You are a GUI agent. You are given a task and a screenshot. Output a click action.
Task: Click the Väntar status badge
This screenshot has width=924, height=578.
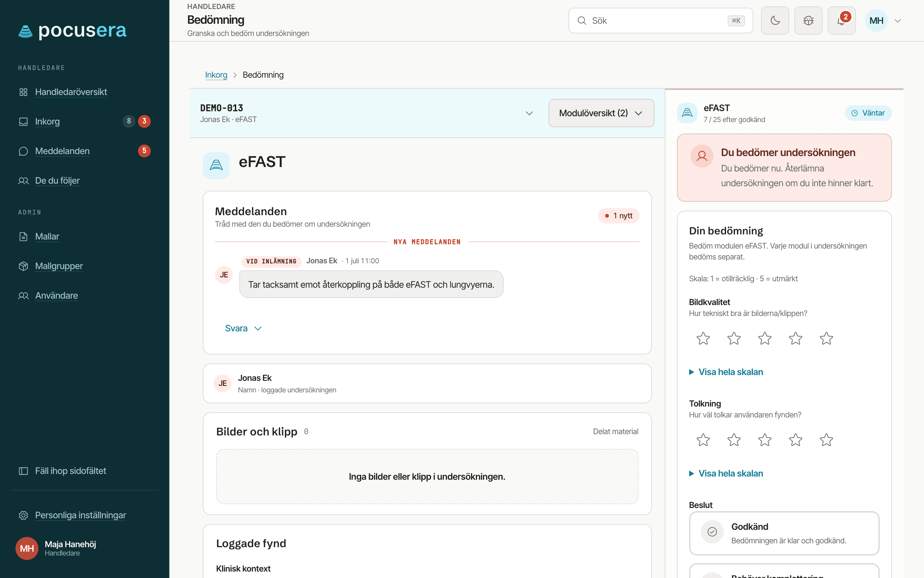(868, 113)
